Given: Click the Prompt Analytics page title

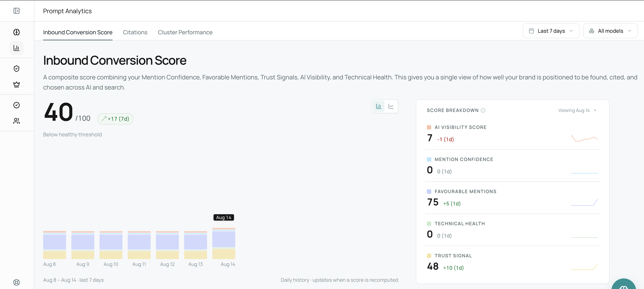Looking at the screenshot, I should (67, 11).
